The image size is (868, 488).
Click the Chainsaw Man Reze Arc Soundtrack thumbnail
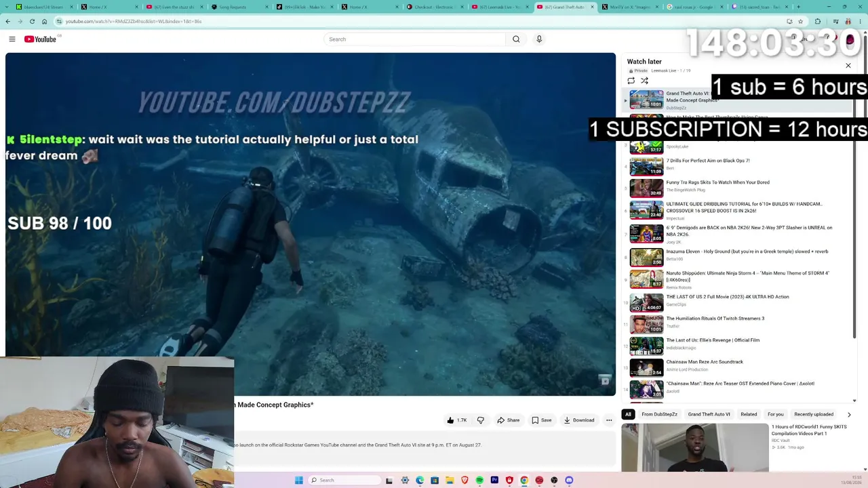646,367
